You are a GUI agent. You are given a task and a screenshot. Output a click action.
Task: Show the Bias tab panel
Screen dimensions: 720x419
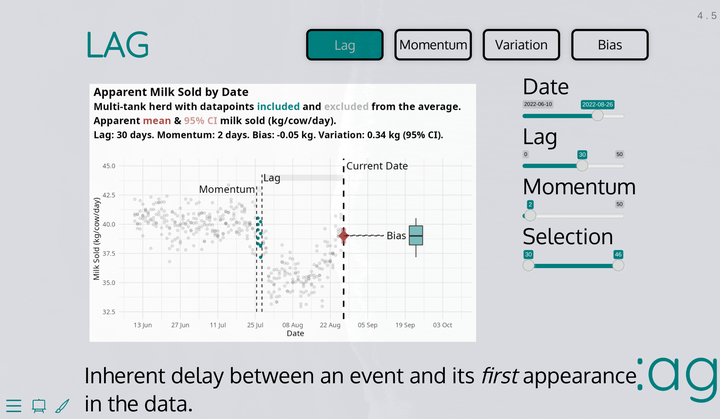[x=610, y=45]
